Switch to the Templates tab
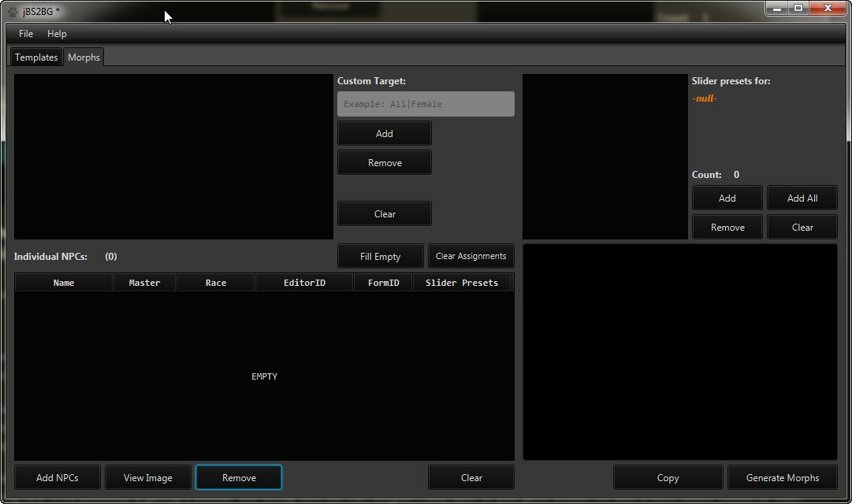Viewport: 852px width, 504px height. (x=36, y=57)
